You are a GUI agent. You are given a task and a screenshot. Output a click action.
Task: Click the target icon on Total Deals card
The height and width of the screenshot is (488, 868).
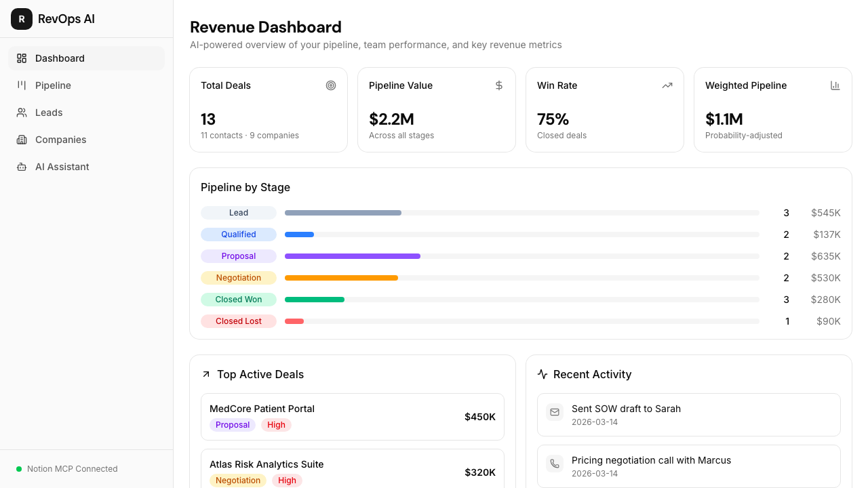(331, 85)
